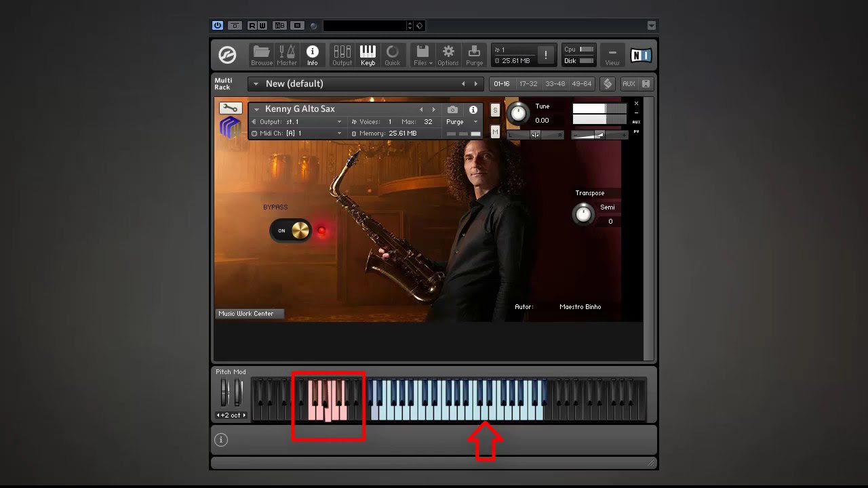Viewport: 868px width, 488px height.
Task: Switch to the 17-32 rack page
Action: [528, 84]
